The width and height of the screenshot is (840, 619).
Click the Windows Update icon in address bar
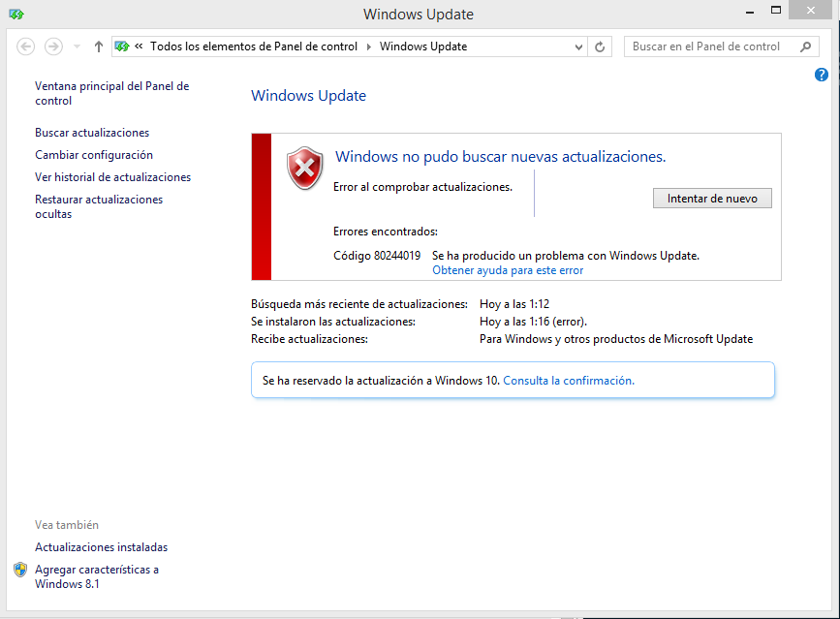click(x=122, y=46)
